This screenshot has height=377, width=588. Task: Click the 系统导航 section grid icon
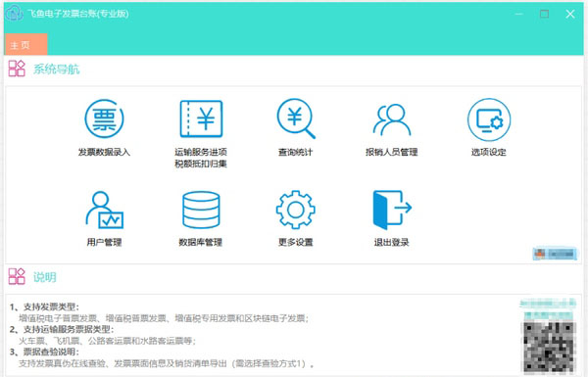(x=17, y=69)
